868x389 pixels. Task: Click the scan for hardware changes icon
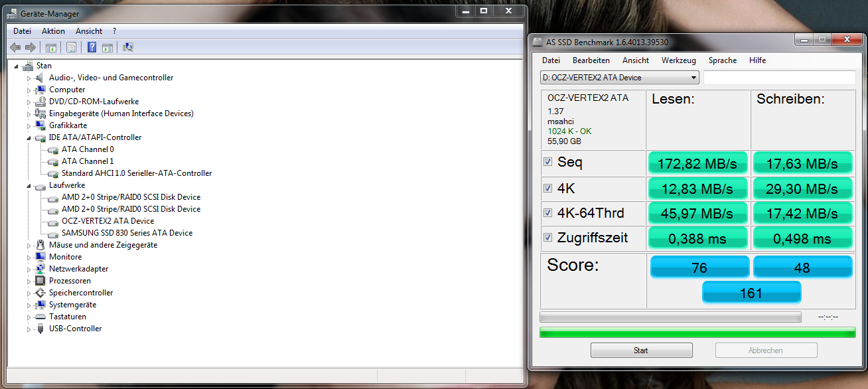[128, 47]
